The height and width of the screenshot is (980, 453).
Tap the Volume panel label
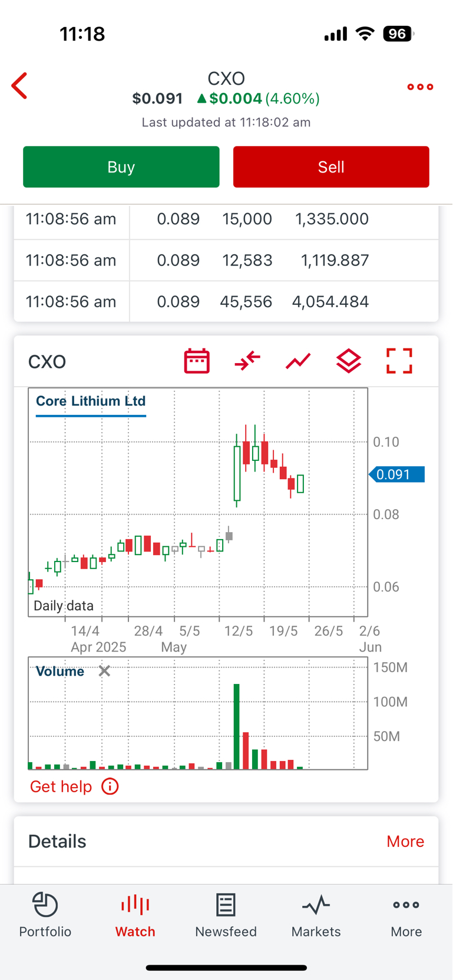click(x=60, y=672)
